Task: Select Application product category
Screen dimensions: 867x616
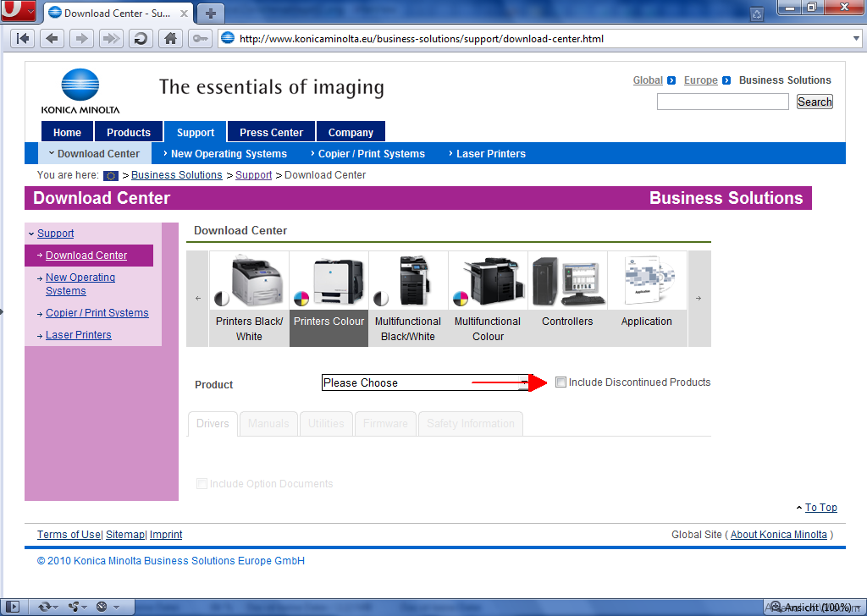Action: point(647,299)
